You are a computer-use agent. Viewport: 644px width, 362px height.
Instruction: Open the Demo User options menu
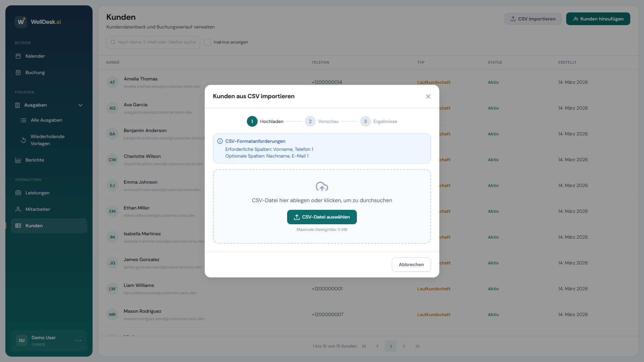[78, 341]
